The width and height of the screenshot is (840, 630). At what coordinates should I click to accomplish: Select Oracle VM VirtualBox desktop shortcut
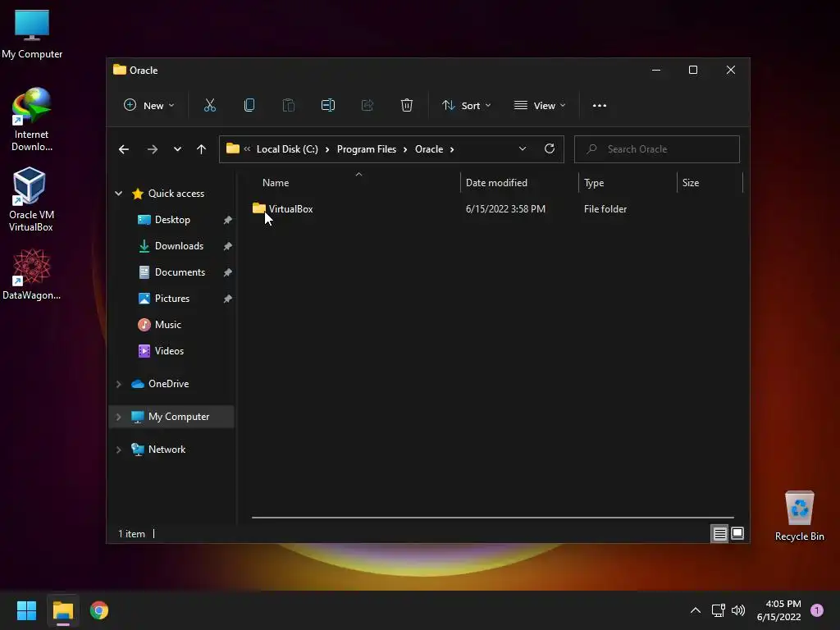30,199
